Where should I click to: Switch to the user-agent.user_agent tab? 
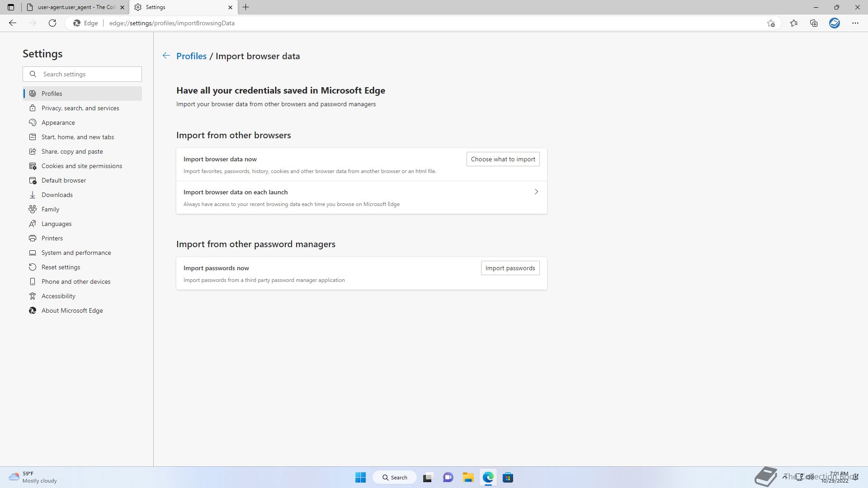pos(75,7)
